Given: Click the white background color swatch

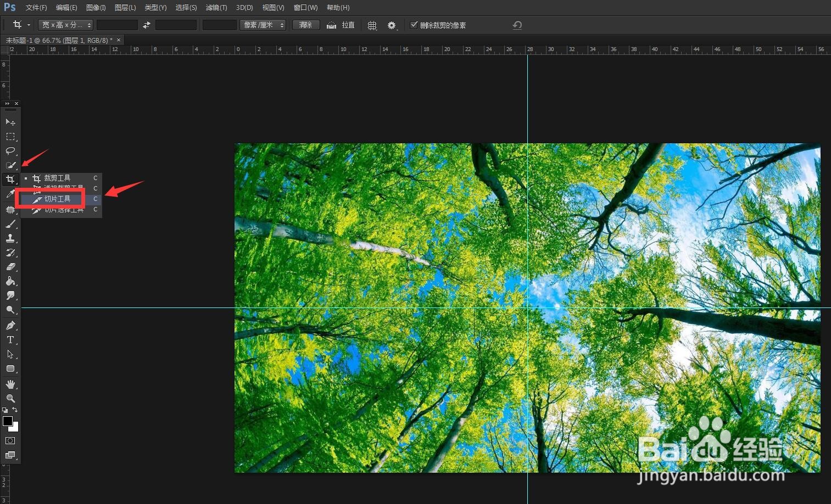Looking at the screenshot, I should pos(15,428).
